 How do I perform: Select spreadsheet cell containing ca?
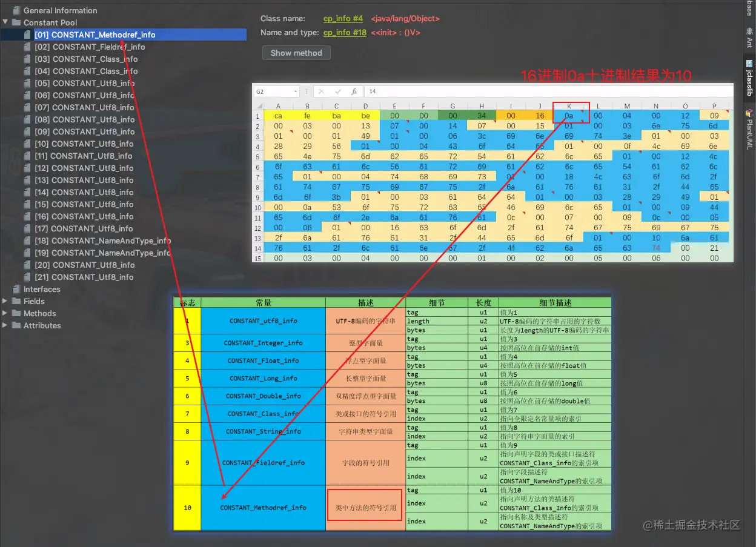click(x=278, y=115)
